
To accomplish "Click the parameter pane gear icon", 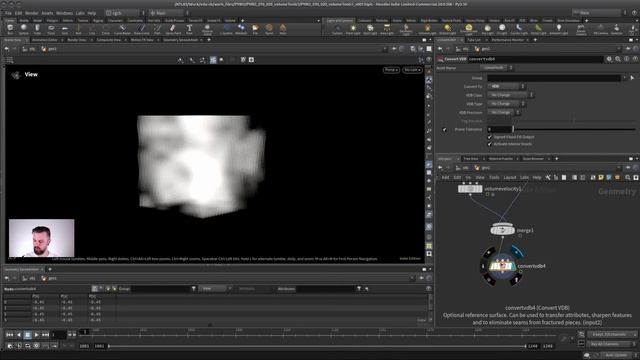I will (609, 59).
